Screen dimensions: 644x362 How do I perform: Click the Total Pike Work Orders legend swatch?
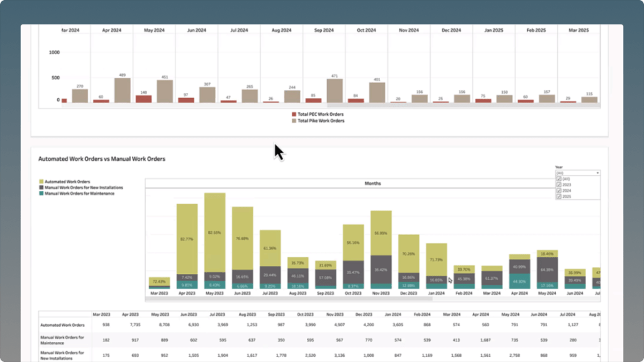[294, 121]
